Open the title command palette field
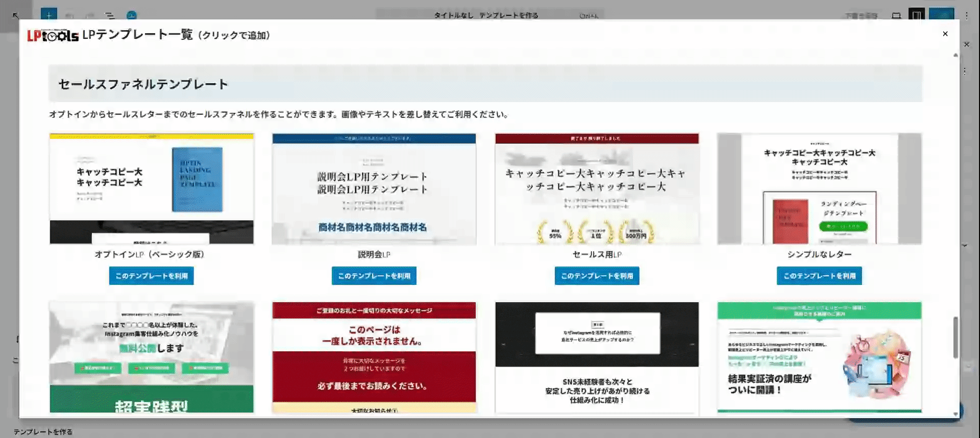The width and height of the screenshot is (980, 438). [490, 15]
